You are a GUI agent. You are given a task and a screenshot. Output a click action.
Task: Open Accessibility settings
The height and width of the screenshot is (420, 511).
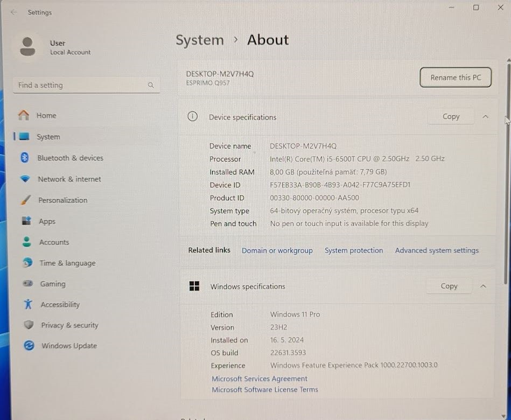click(x=59, y=304)
